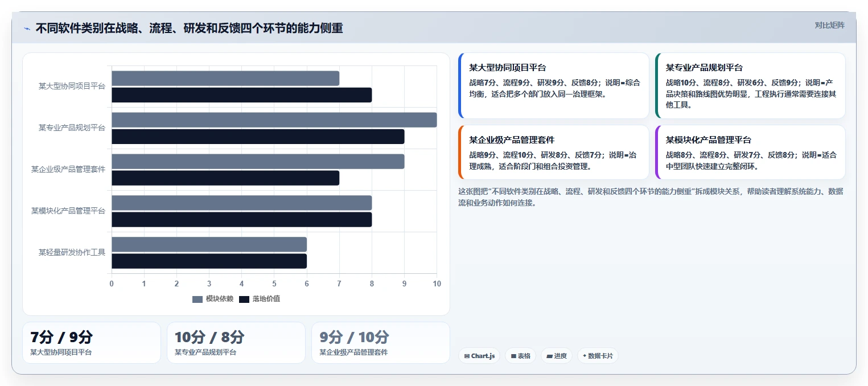The width and height of the screenshot is (868, 386).
Task: Open the 某大型协同项目平台 description card
Action: [x=553, y=86]
